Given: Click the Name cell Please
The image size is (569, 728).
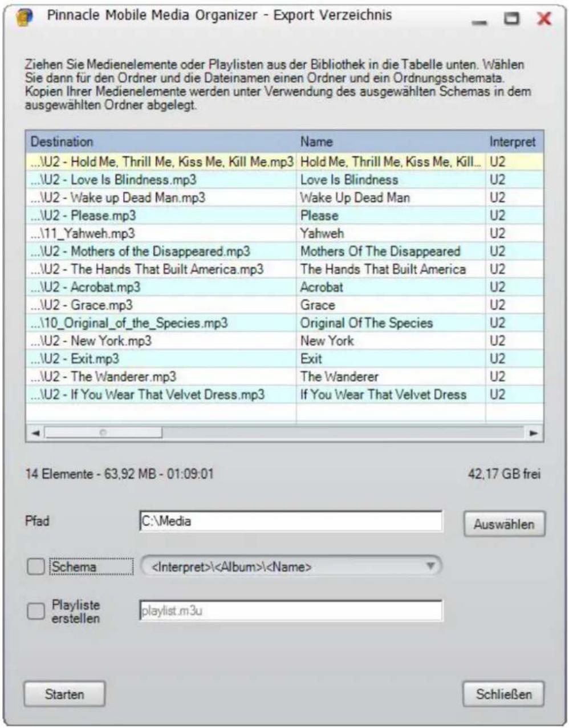Looking at the screenshot, I should click(391, 216).
